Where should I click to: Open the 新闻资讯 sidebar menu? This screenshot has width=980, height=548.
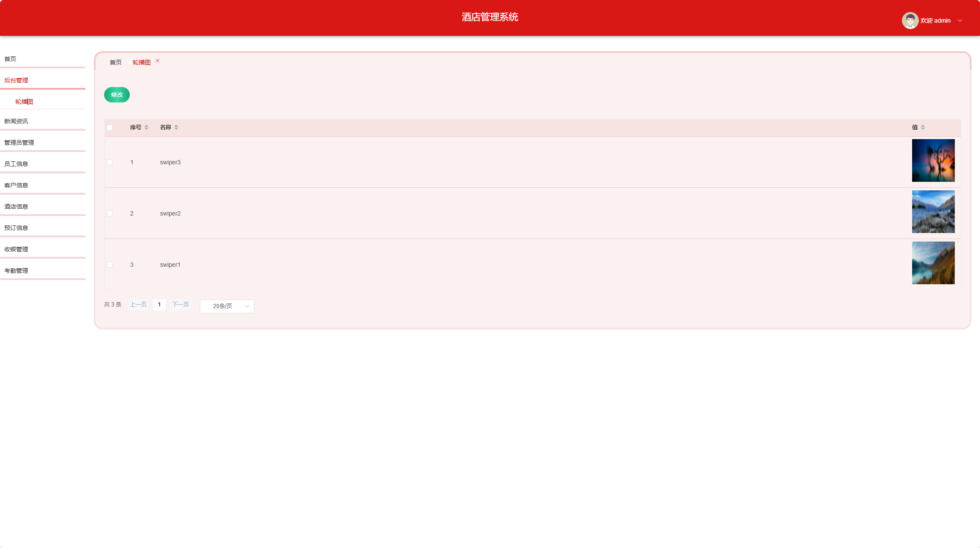tap(16, 121)
